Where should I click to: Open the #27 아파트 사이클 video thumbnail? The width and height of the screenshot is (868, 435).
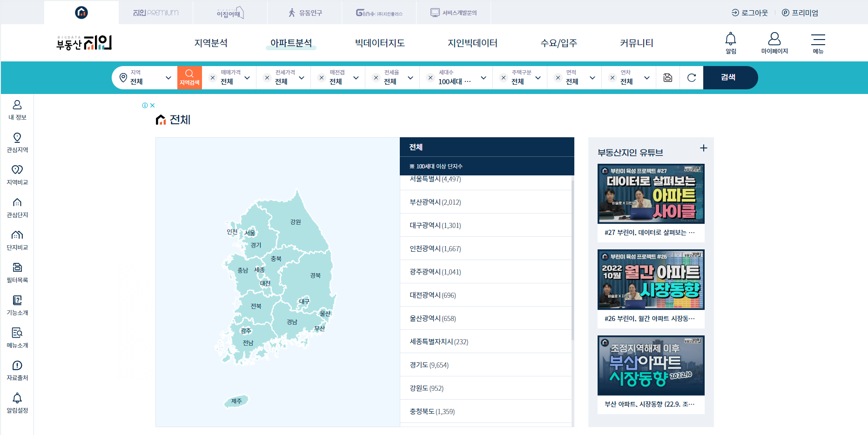pos(651,194)
